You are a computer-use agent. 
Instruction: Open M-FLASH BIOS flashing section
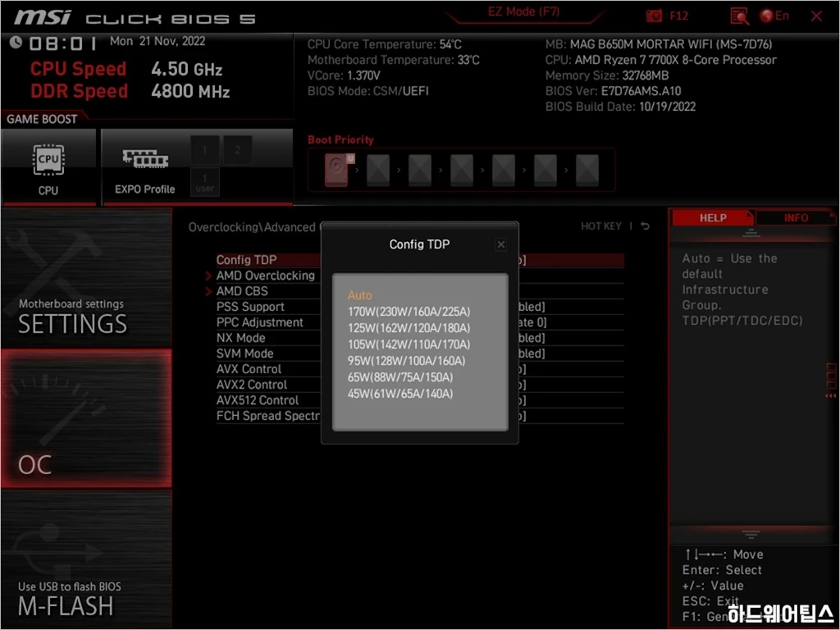point(86,558)
